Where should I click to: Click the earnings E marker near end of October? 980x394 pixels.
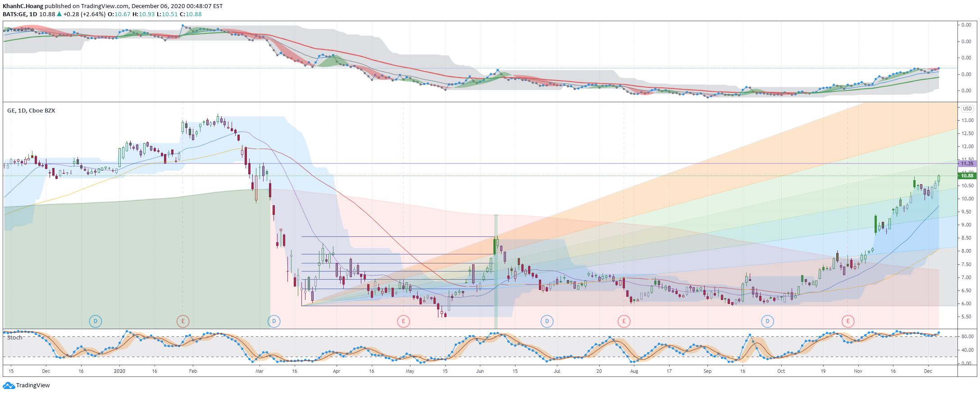(848, 322)
